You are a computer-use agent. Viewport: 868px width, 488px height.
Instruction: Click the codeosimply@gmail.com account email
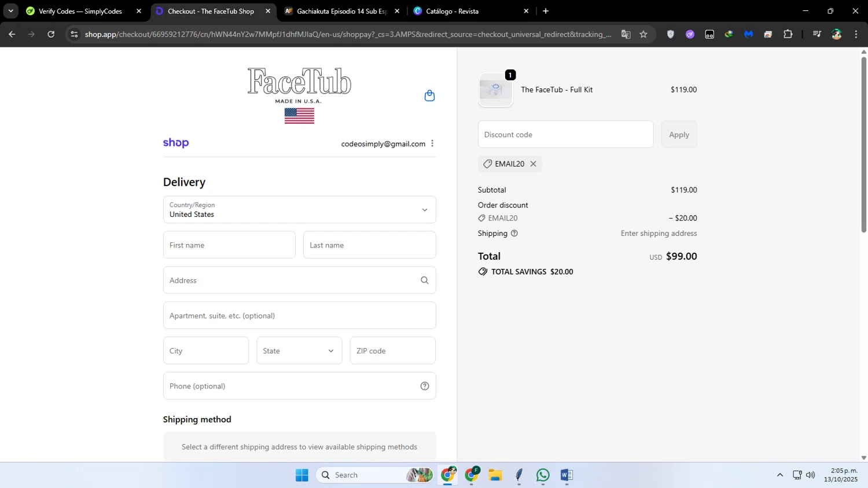click(x=383, y=144)
